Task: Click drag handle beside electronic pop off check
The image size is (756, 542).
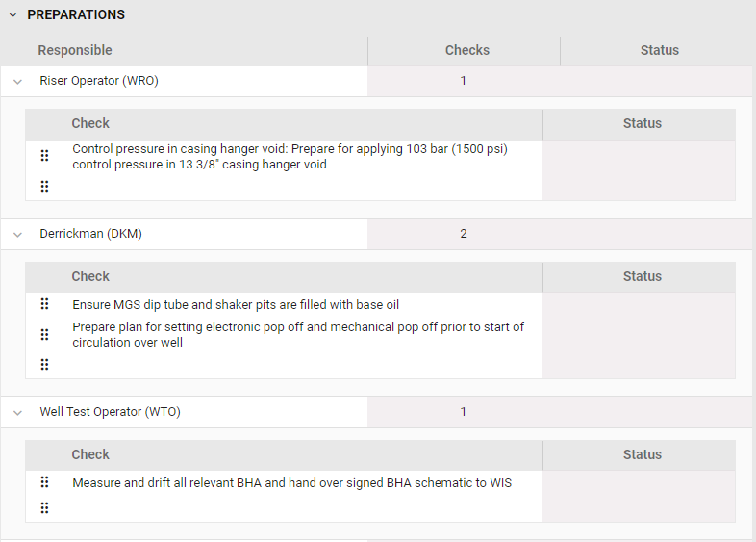Action: coord(44,335)
